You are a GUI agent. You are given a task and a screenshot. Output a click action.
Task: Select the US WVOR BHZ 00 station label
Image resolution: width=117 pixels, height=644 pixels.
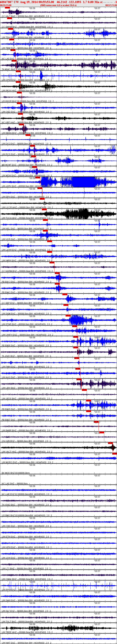click(x=27, y=101)
